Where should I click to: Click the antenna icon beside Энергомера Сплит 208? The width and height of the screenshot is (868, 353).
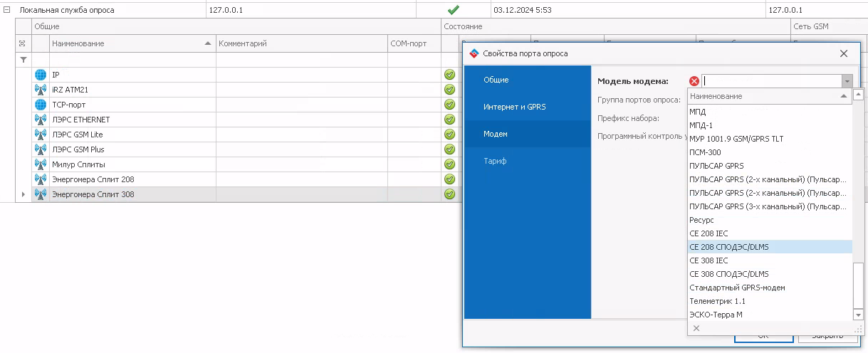(41, 179)
